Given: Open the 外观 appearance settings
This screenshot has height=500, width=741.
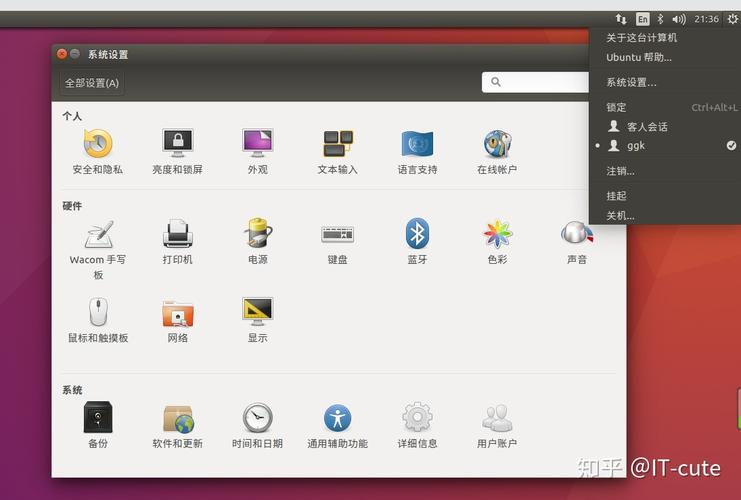Looking at the screenshot, I should click(x=257, y=146).
